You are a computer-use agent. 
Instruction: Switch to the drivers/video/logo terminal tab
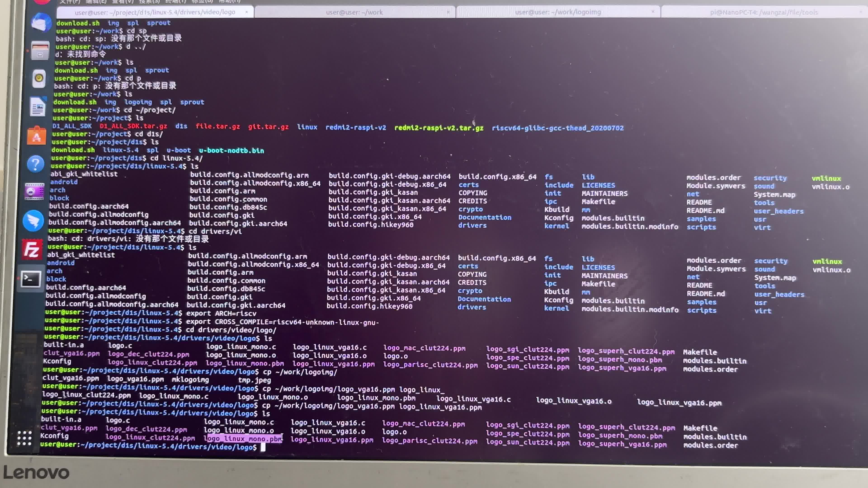155,12
